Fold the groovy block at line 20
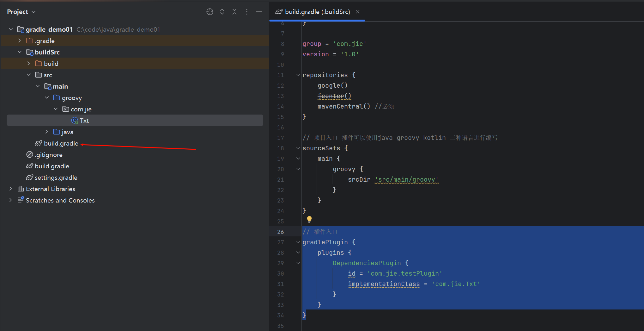Screen dimensions: 644x331 coord(298,169)
